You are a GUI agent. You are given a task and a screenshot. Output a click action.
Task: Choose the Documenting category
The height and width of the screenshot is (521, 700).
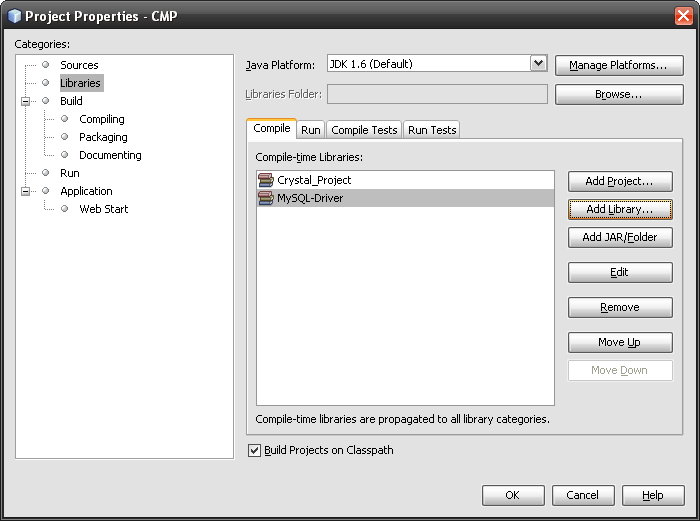pos(110,155)
